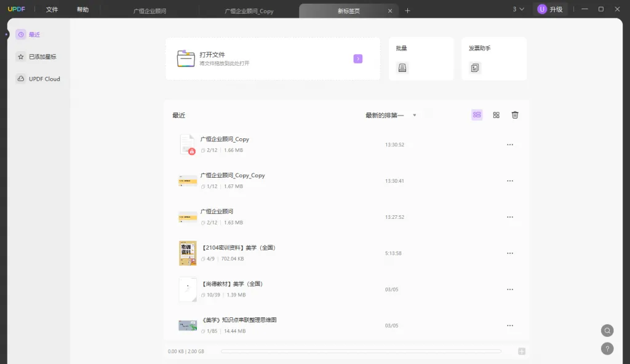Click the cloud storage usage bar
The height and width of the screenshot is (364, 630).
point(361,351)
